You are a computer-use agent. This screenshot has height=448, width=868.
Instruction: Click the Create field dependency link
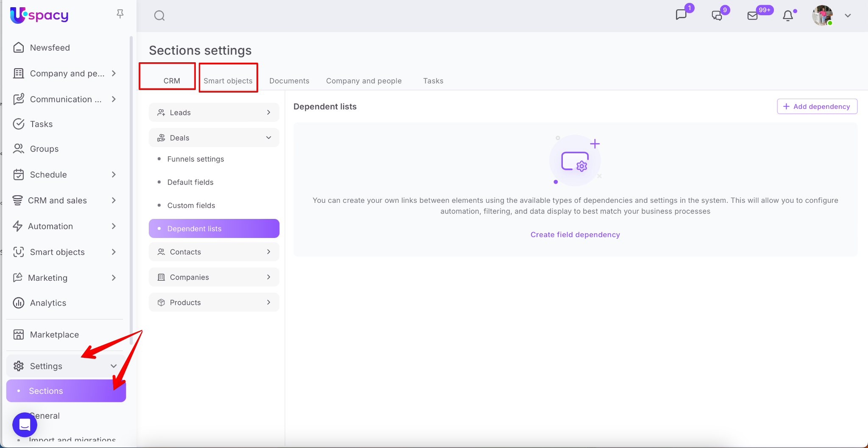575,235
